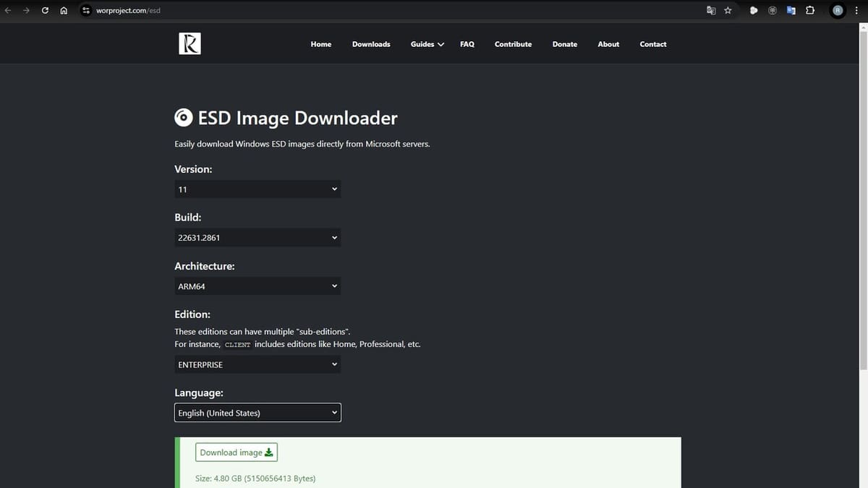Open the Contact page
The width and height of the screenshot is (868, 488).
coord(653,44)
